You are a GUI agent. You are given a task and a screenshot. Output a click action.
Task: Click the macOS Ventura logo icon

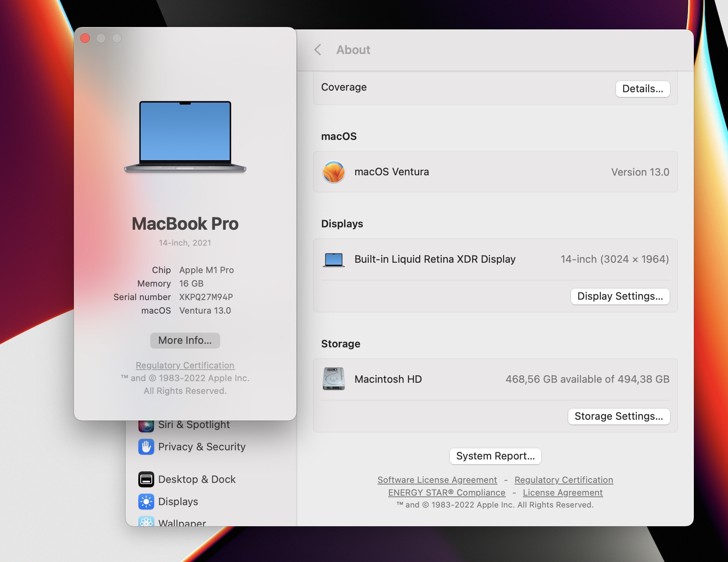pos(333,172)
